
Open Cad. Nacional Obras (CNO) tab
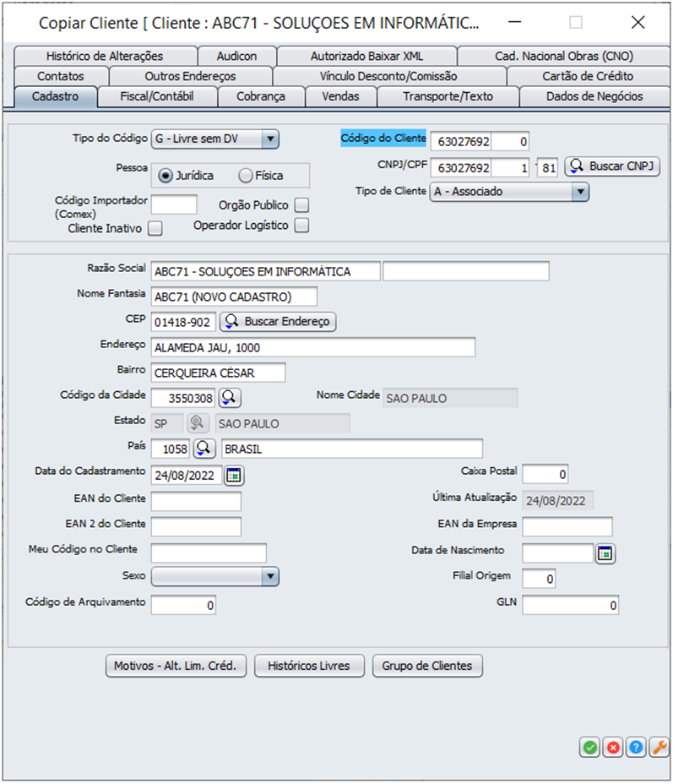point(564,56)
